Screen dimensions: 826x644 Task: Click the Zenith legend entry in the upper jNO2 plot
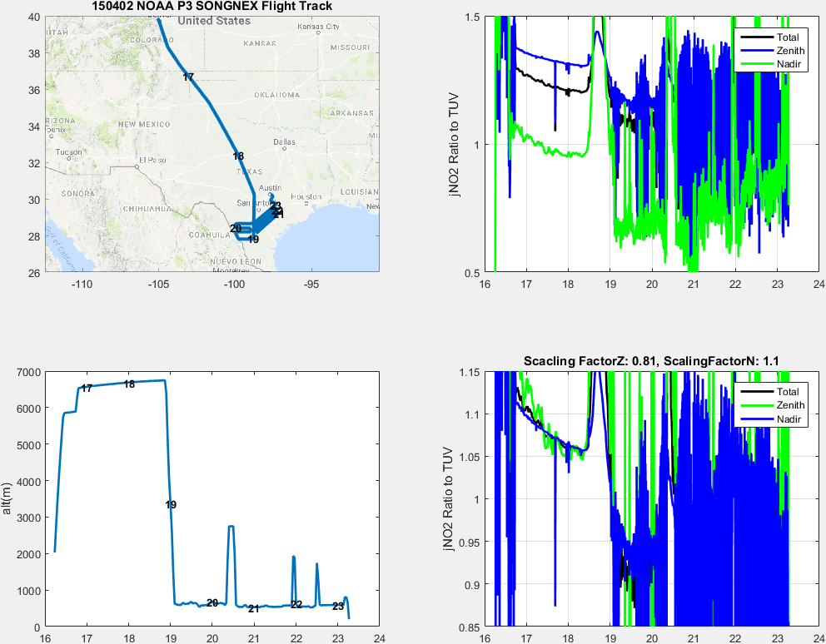click(787, 51)
